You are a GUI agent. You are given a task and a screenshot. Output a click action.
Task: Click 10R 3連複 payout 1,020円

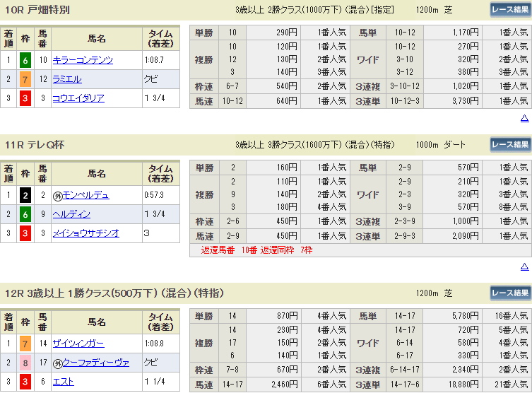click(465, 86)
